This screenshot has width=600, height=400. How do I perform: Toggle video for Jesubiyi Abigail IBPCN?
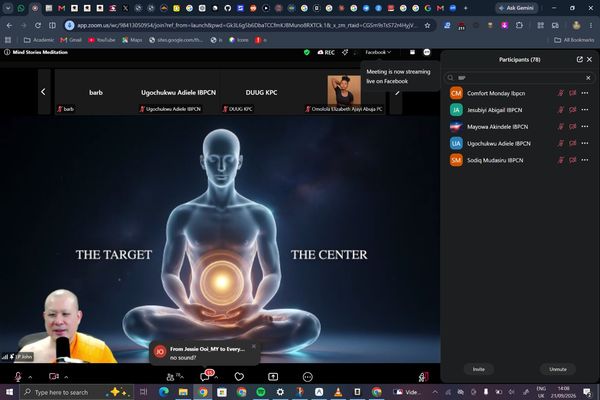coord(572,110)
